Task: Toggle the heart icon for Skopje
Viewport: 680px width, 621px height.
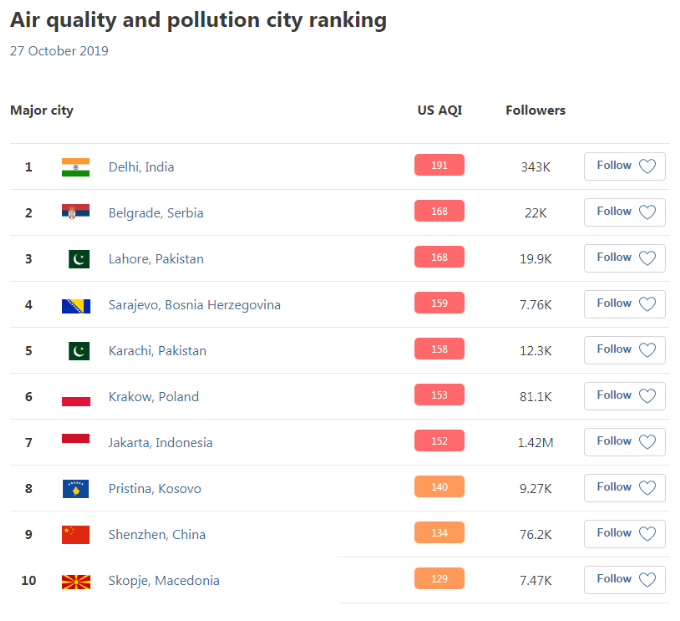Action: pyautogui.click(x=647, y=580)
